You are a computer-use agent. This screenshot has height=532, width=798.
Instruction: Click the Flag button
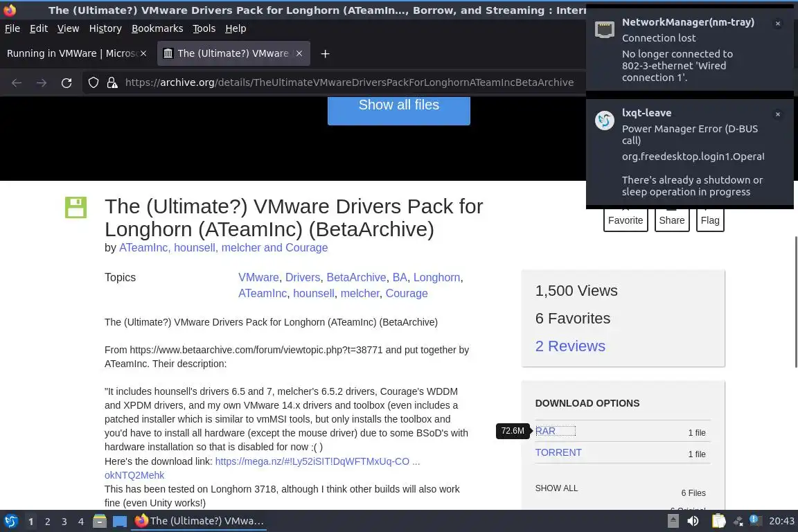(x=710, y=220)
